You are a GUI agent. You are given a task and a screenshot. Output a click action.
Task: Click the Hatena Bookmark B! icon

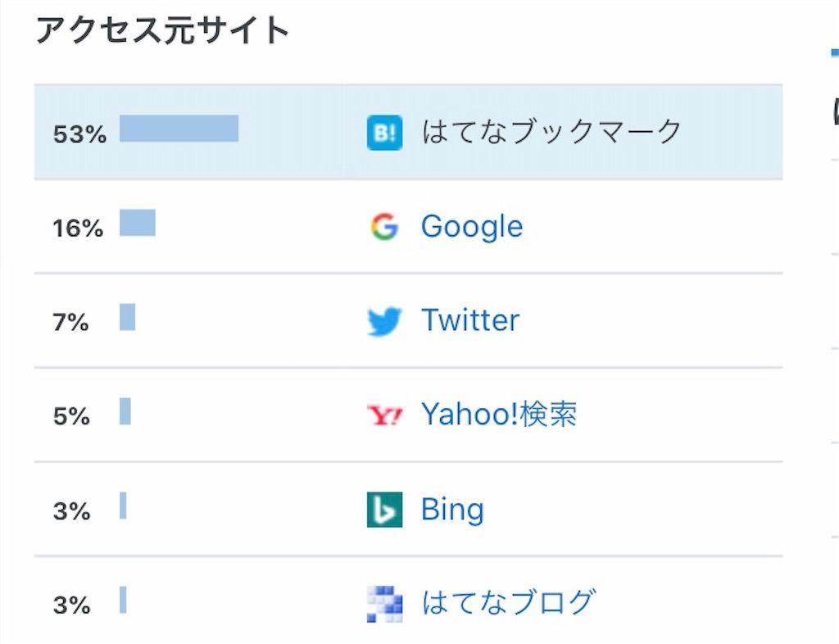(x=384, y=133)
